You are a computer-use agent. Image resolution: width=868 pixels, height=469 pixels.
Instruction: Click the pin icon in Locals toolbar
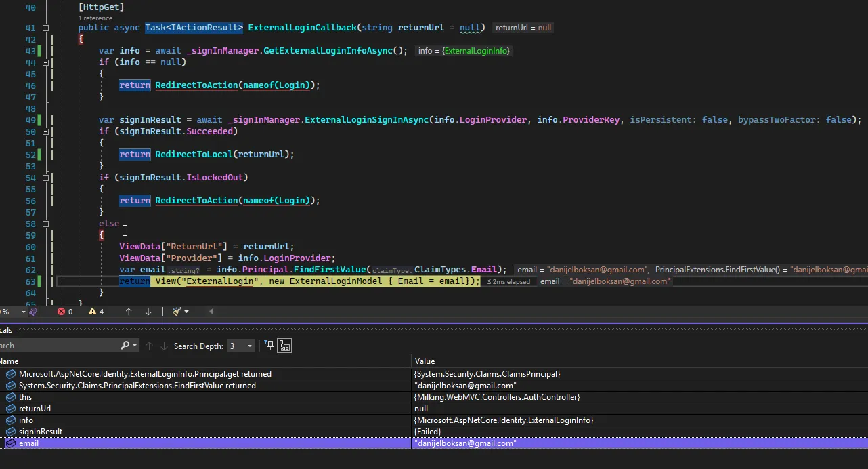pyautogui.click(x=269, y=346)
